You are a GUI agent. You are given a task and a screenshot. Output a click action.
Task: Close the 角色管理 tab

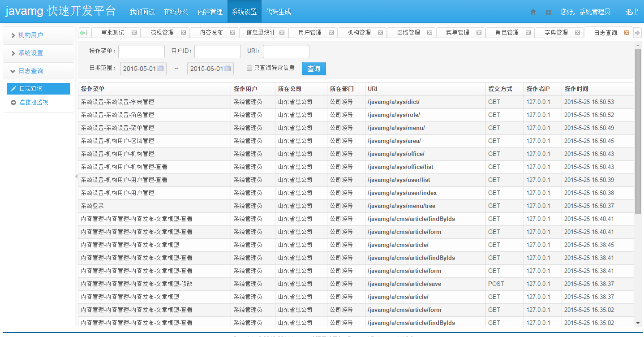pyautogui.click(x=528, y=32)
